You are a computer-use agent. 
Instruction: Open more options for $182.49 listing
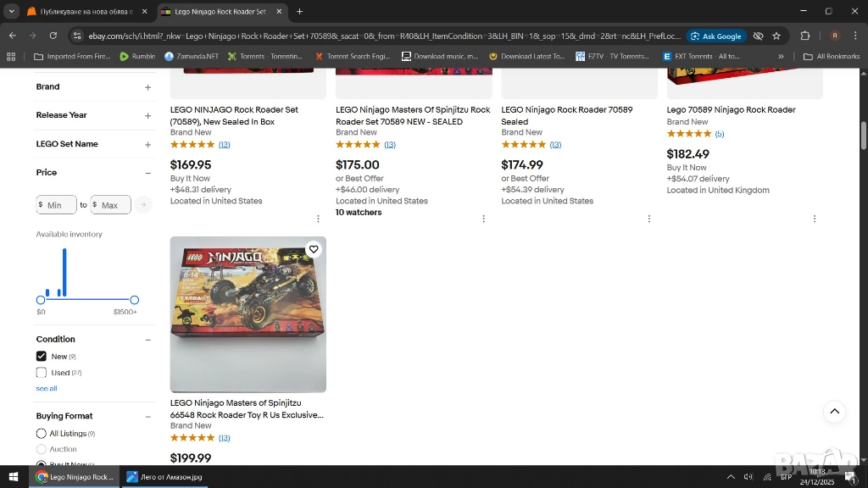coord(815,219)
